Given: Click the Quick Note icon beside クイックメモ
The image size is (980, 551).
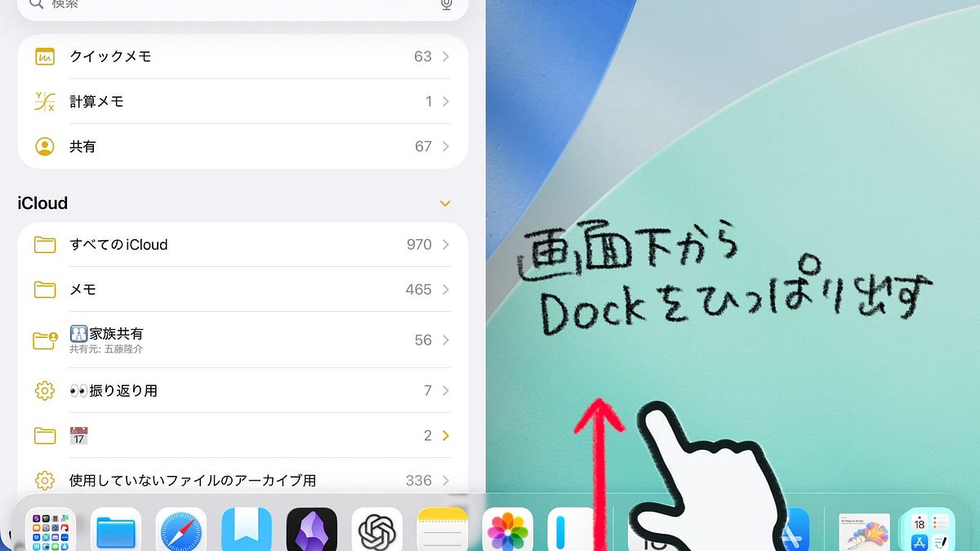Looking at the screenshot, I should pyautogui.click(x=45, y=56).
